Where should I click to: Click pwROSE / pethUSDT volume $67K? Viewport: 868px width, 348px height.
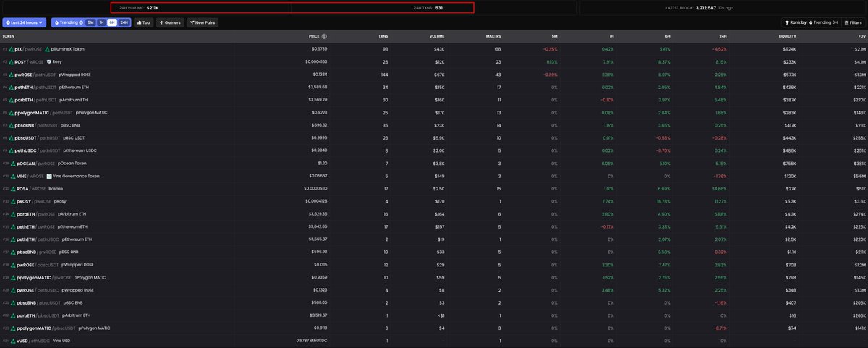pyautogui.click(x=438, y=75)
